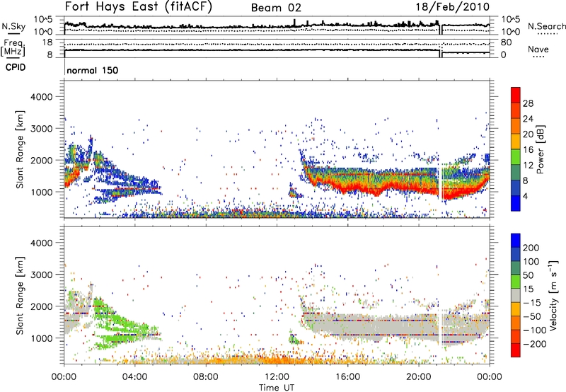Click "4000" on the power panel axis
The height and width of the screenshot is (392, 566).
(x=41, y=97)
